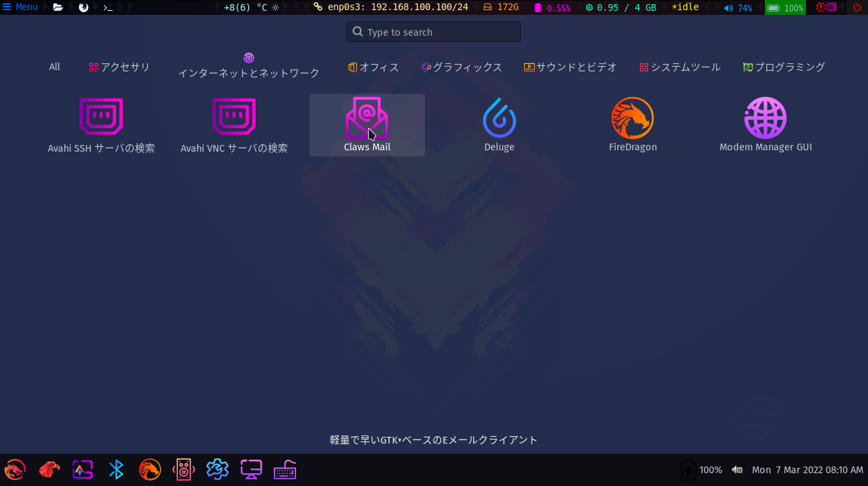Click the temperature weather indicator
Screen dimensions: 868x486
[x=251, y=7]
